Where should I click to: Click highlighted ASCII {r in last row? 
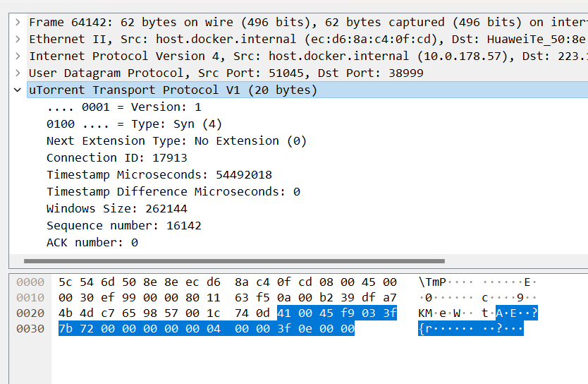[426, 329]
